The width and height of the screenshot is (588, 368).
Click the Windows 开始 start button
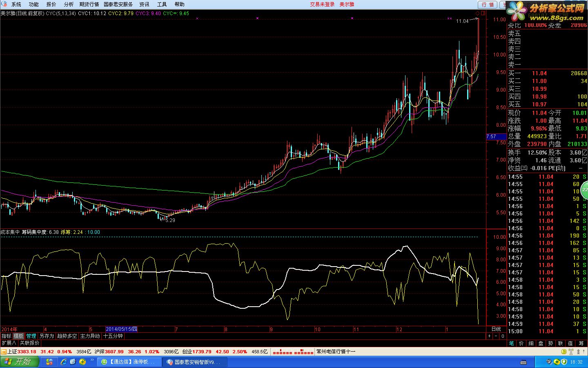(x=20, y=361)
